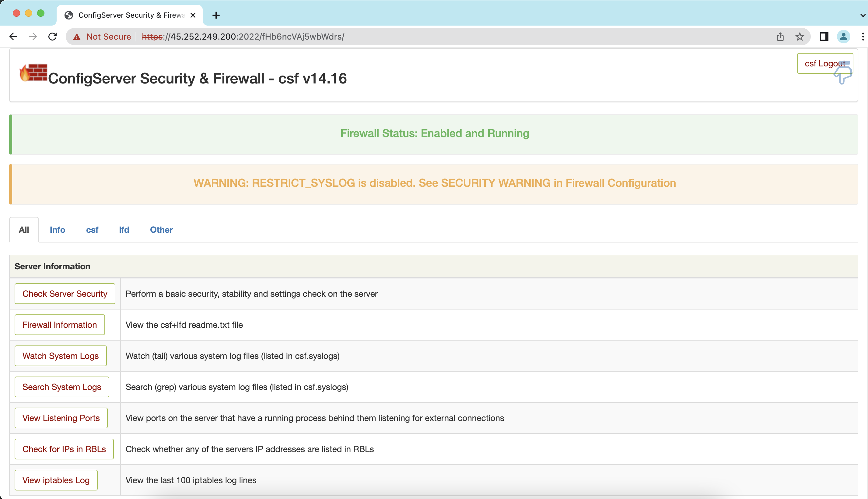Click 'Perform a basic security, stability' description
Screen dimensions: 868x499
[252, 294]
